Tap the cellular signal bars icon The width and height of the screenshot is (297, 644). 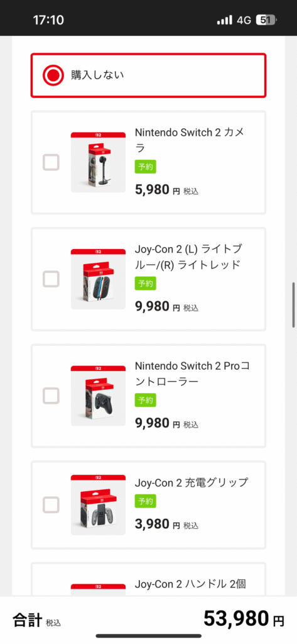[224, 19]
